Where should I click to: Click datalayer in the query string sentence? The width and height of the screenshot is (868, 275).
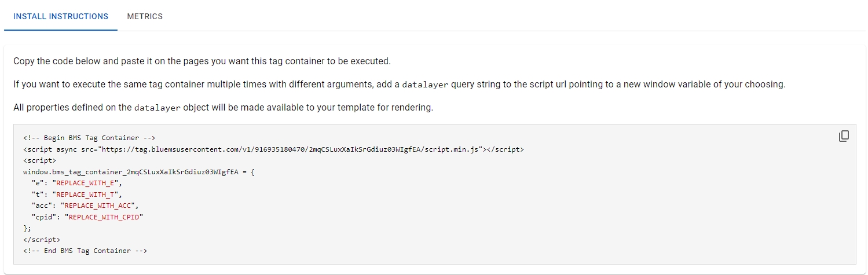click(x=425, y=85)
